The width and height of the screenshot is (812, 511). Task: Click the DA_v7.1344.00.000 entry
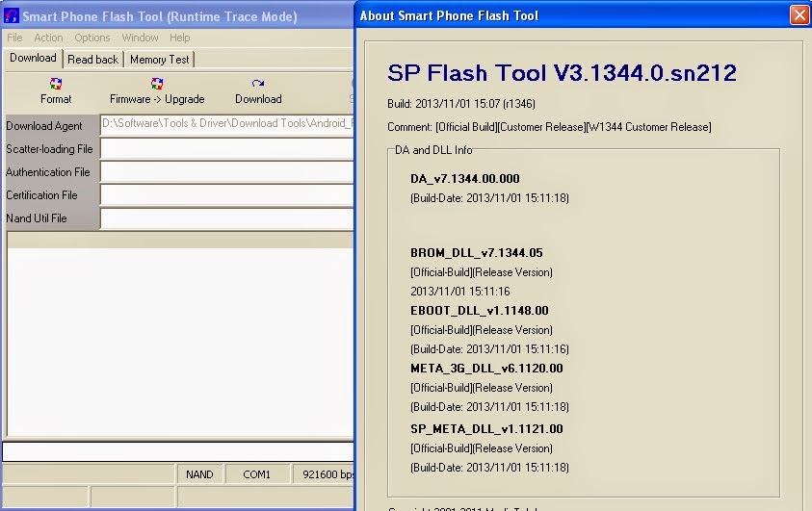coord(465,179)
